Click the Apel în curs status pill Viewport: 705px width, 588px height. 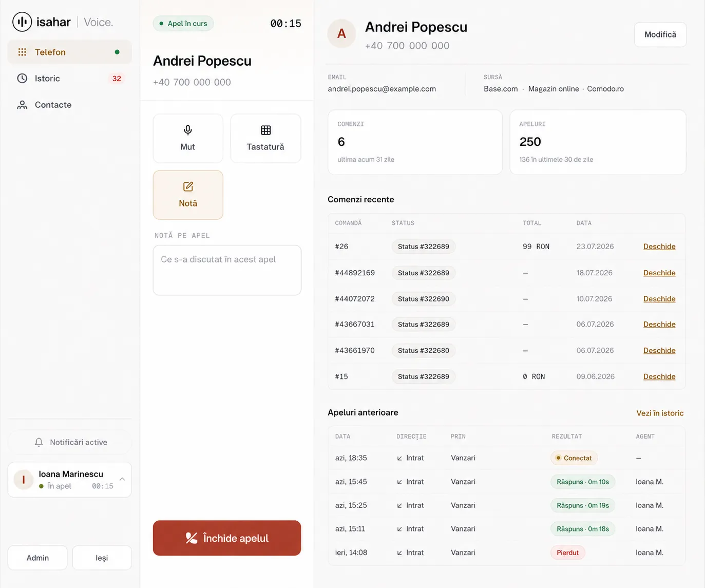point(183,24)
